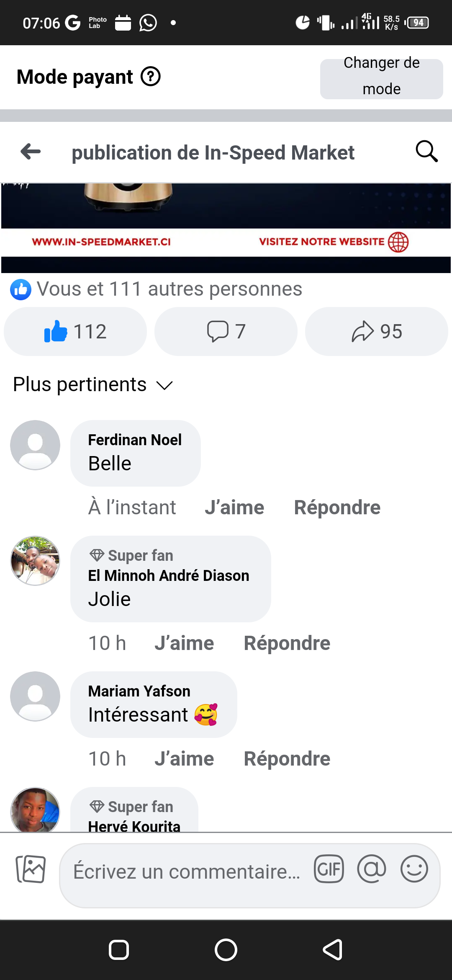Open the photo attachment icon

(31, 869)
